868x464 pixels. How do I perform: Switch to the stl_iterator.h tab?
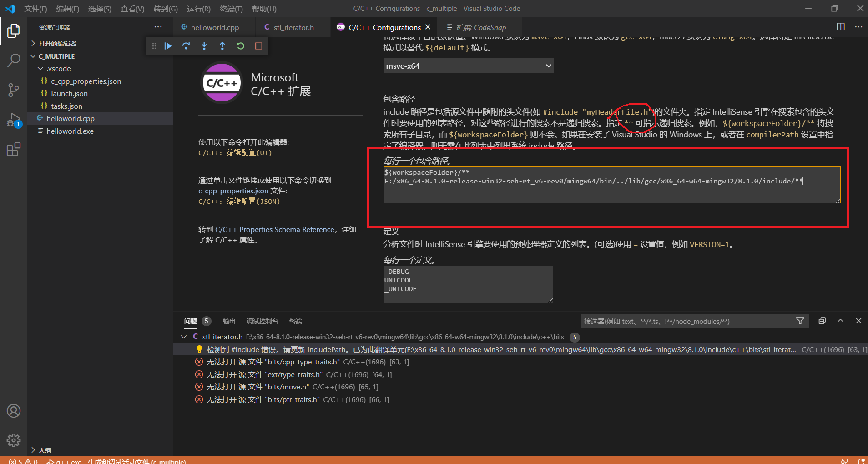[x=293, y=27]
